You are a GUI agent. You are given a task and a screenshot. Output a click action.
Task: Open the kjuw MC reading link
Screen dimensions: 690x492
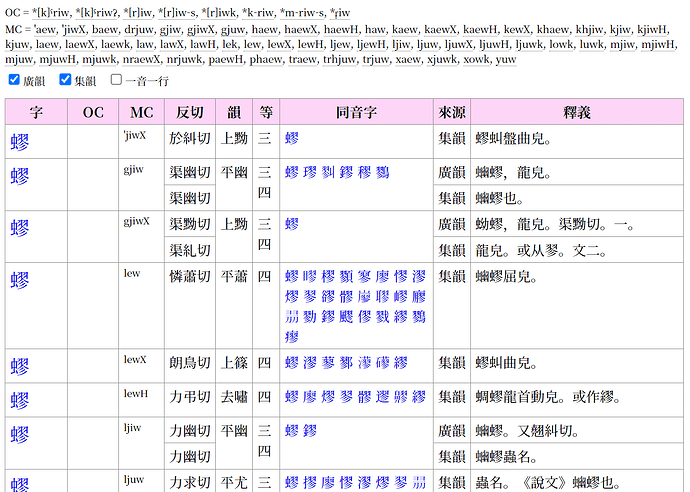click(17, 44)
